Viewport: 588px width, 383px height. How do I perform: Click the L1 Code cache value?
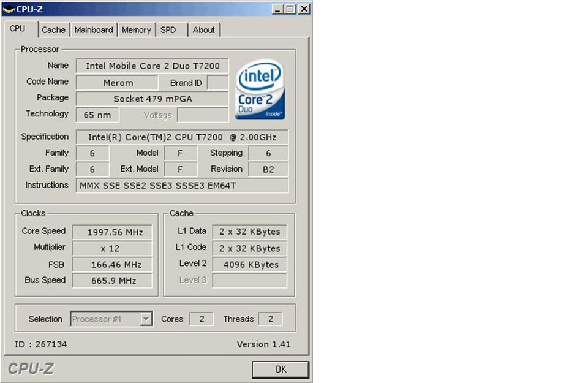click(x=249, y=248)
